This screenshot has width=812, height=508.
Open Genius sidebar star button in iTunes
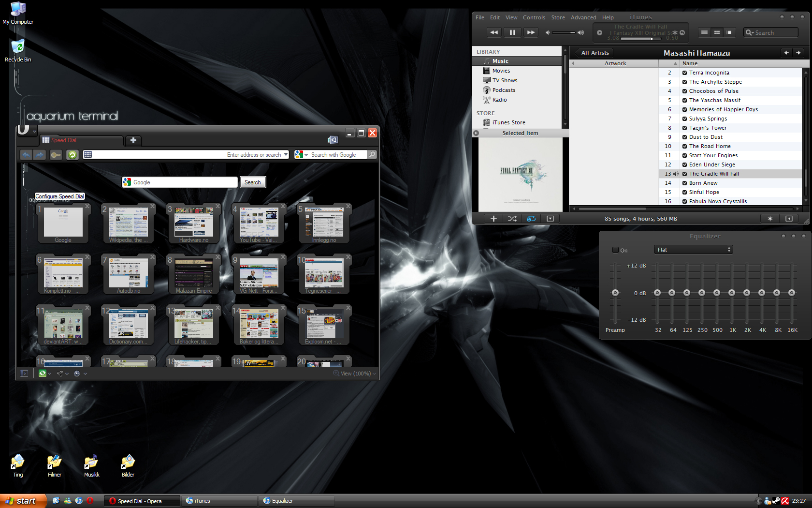coord(770,219)
